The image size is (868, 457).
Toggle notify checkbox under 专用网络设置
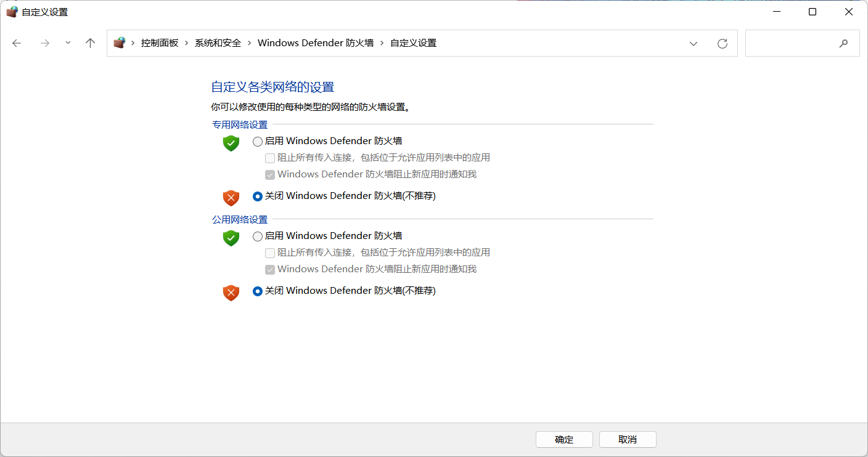tap(270, 174)
